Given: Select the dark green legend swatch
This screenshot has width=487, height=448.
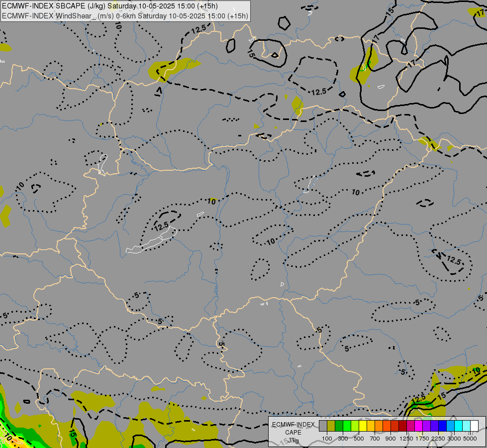Looking at the screenshot, I should [x=339, y=426].
